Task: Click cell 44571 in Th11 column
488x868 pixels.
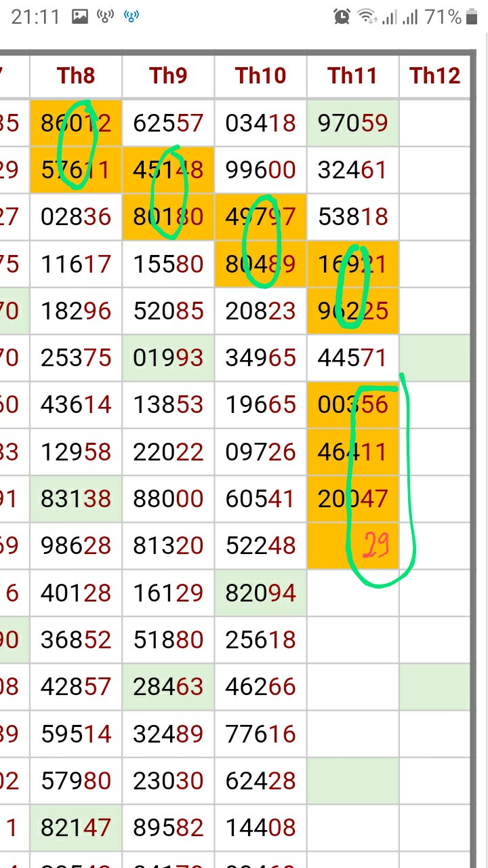Action: 352,357
